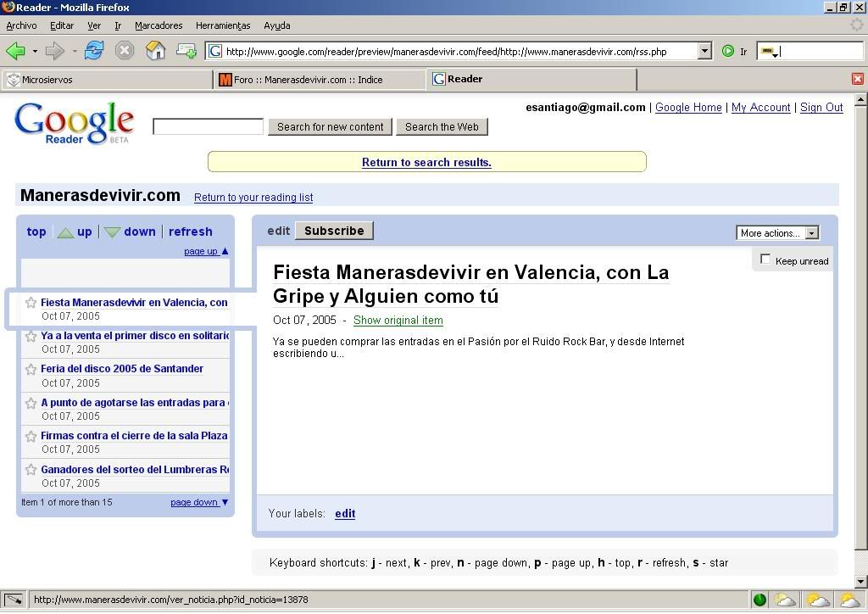Click the Google Reader logo
Viewport: 868px width, 614px height.
(x=75, y=123)
